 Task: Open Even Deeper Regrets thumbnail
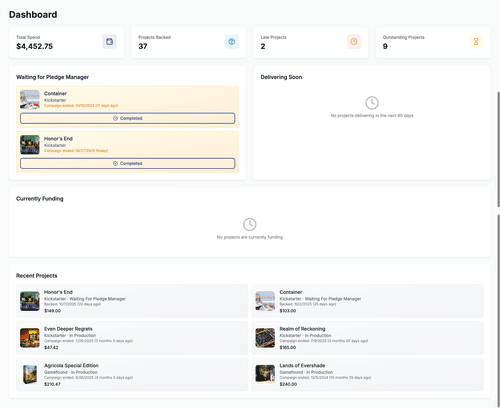[x=30, y=338]
